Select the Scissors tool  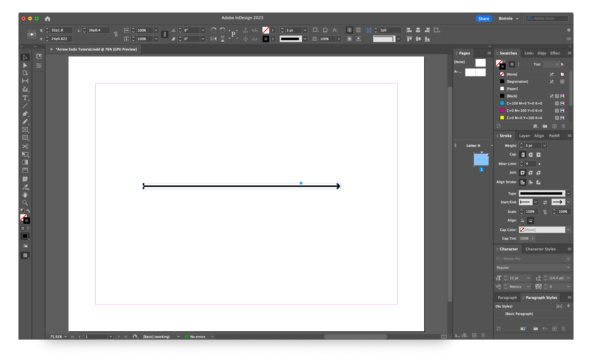tap(25, 146)
